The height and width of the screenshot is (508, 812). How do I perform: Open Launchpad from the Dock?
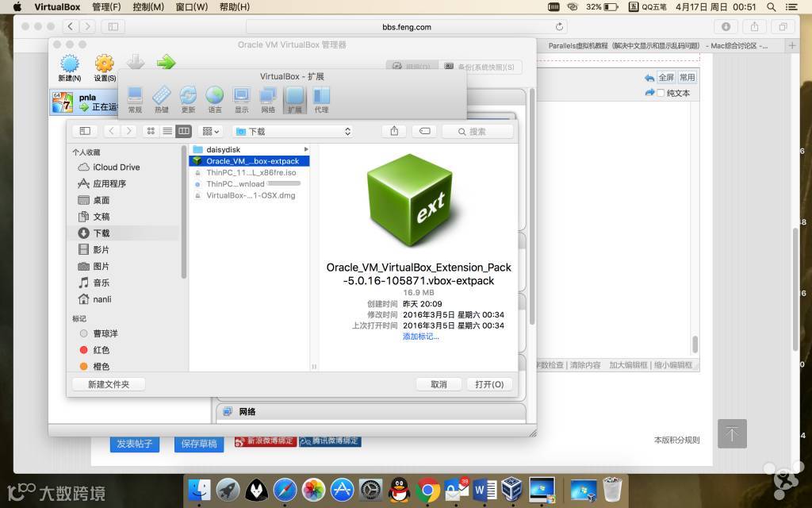tap(228, 490)
